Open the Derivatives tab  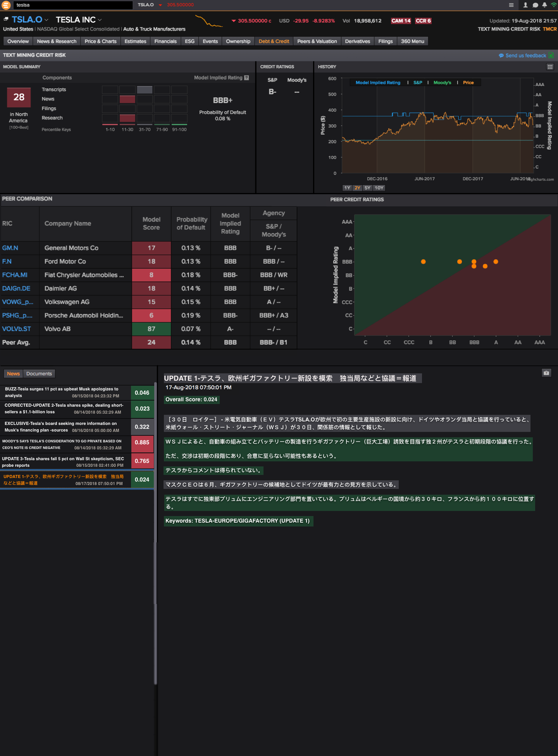tap(357, 41)
